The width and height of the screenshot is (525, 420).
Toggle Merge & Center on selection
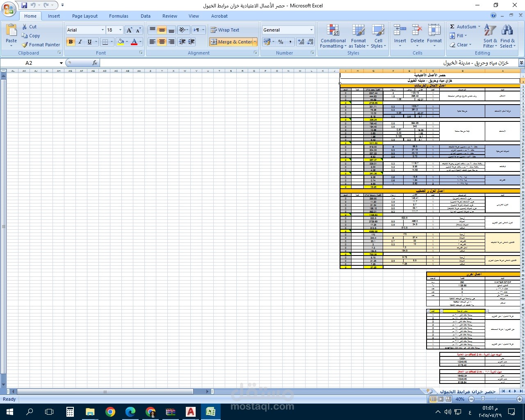coord(231,42)
